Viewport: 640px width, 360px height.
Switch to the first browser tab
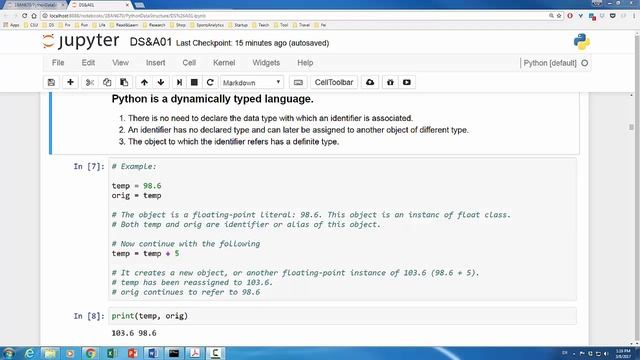click(x=35, y=5)
